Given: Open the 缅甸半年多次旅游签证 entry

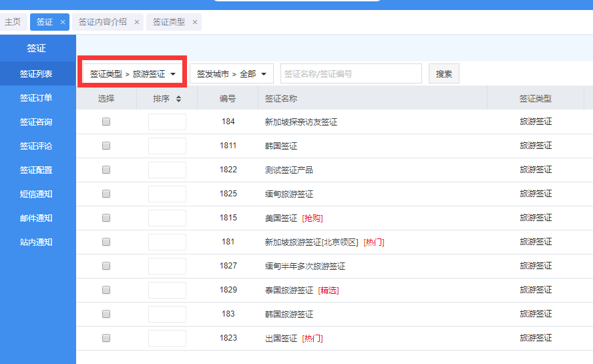Looking at the screenshot, I should 305,266.
